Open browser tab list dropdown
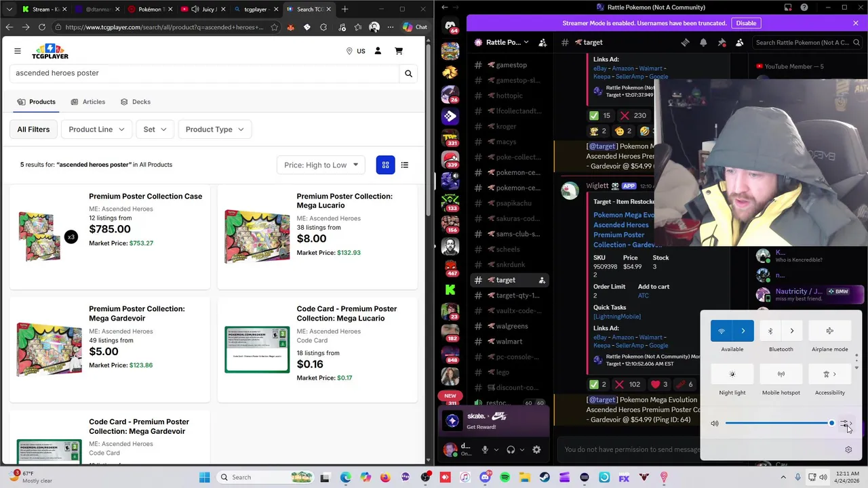 tap(9, 9)
